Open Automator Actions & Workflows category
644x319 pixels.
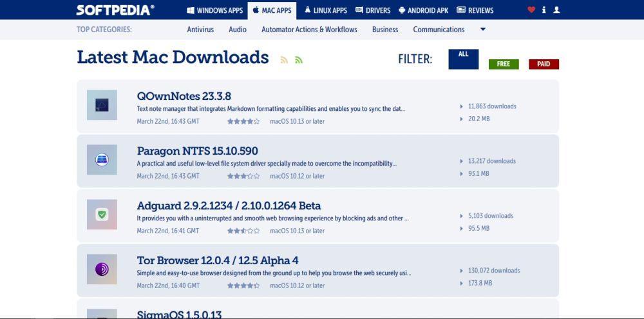coord(309,30)
